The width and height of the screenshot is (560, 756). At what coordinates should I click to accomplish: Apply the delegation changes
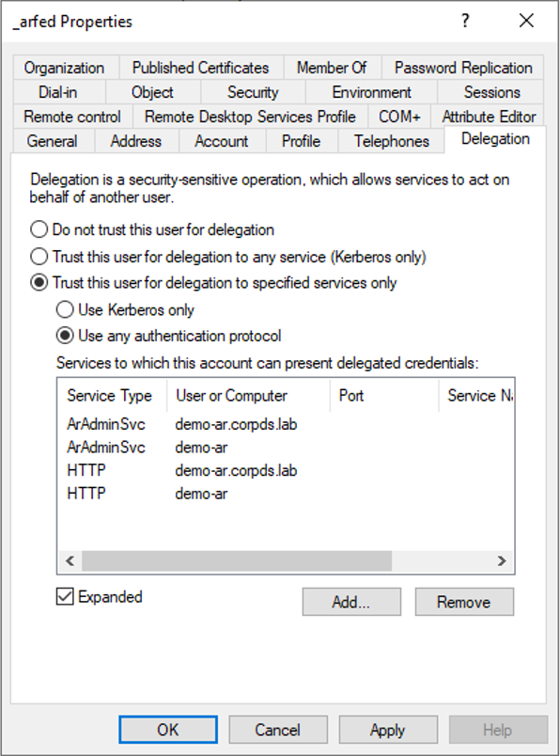click(x=388, y=730)
